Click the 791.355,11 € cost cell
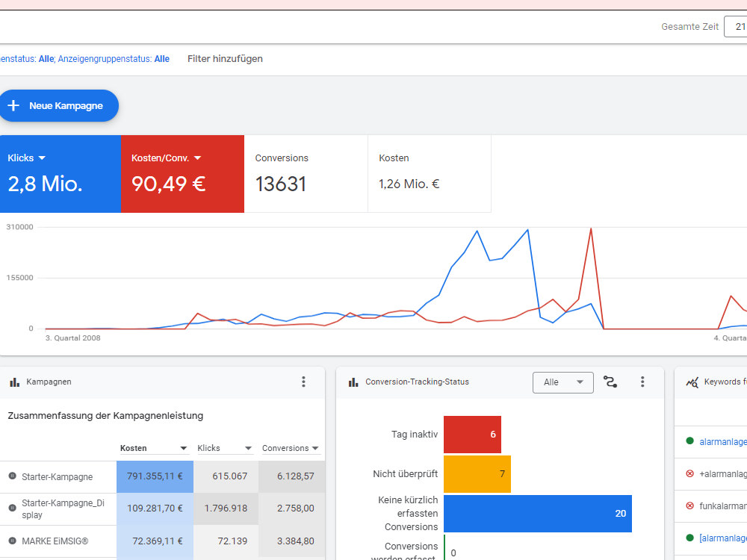Viewport: 747px width, 560px height. tap(155, 476)
